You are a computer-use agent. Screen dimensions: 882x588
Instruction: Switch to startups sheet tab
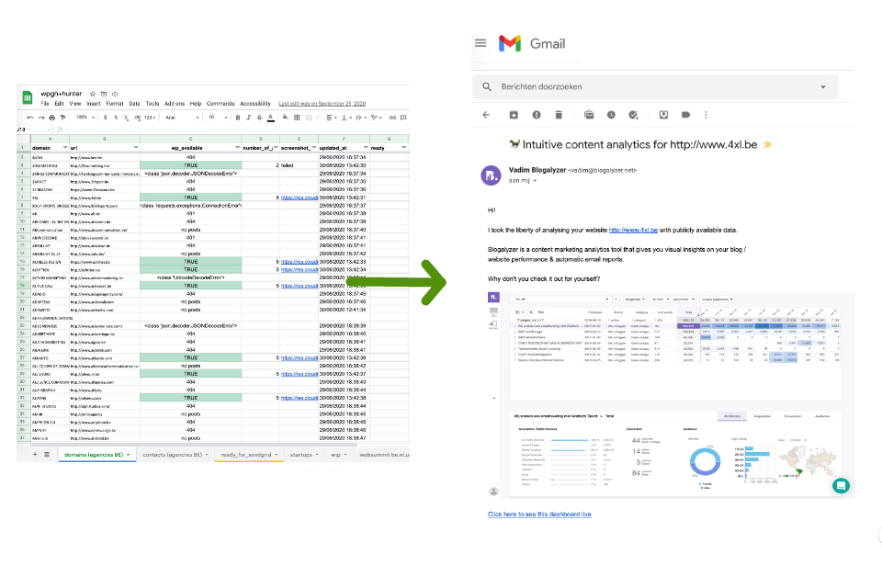point(304,455)
